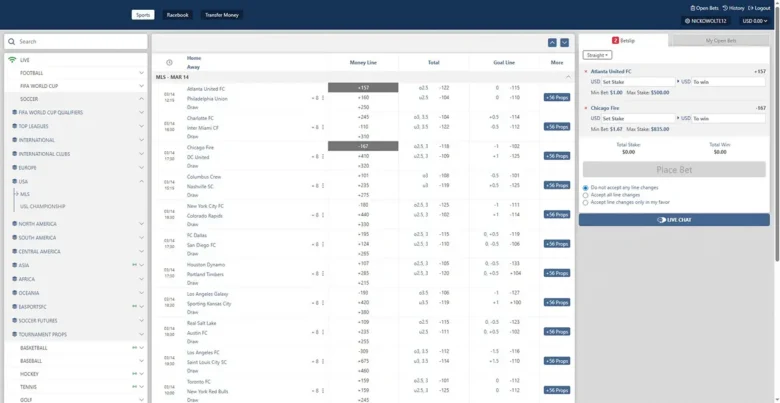The height and width of the screenshot is (403, 780).
Task: Open the MLS league in the sidebar
Action: (x=25, y=194)
